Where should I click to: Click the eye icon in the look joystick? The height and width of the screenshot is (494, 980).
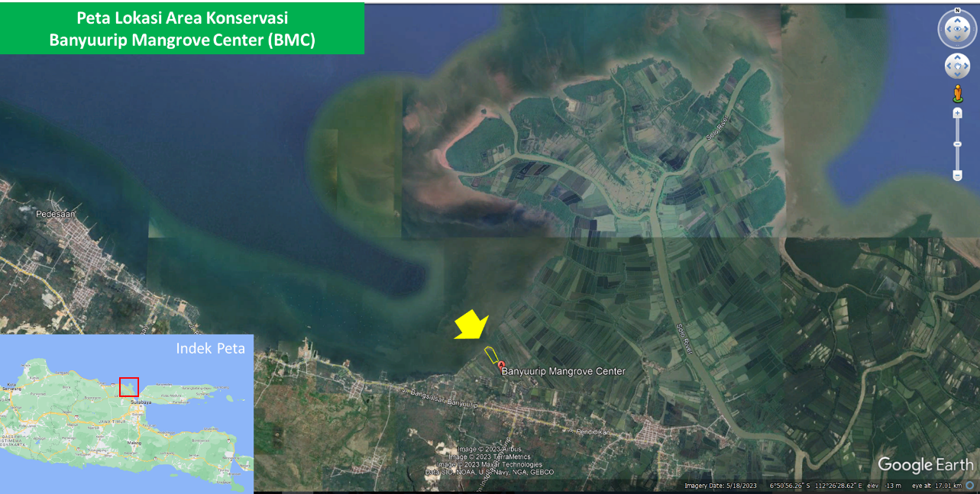tap(957, 30)
